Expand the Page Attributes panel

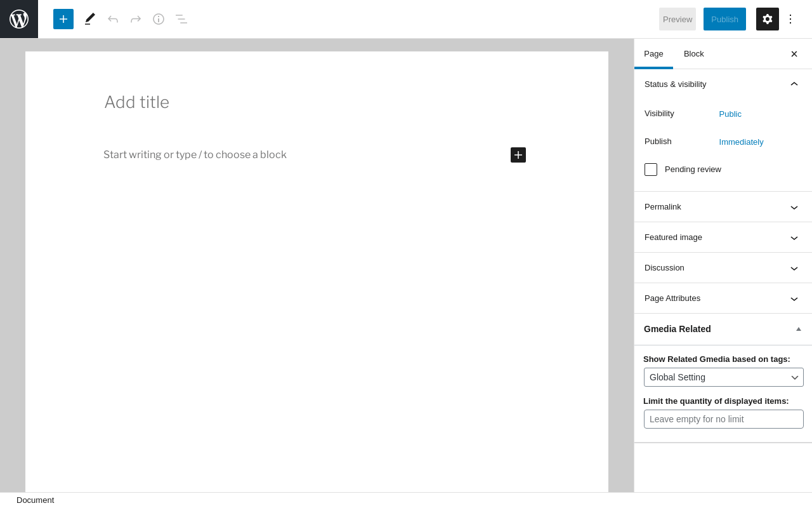[723, 298]
